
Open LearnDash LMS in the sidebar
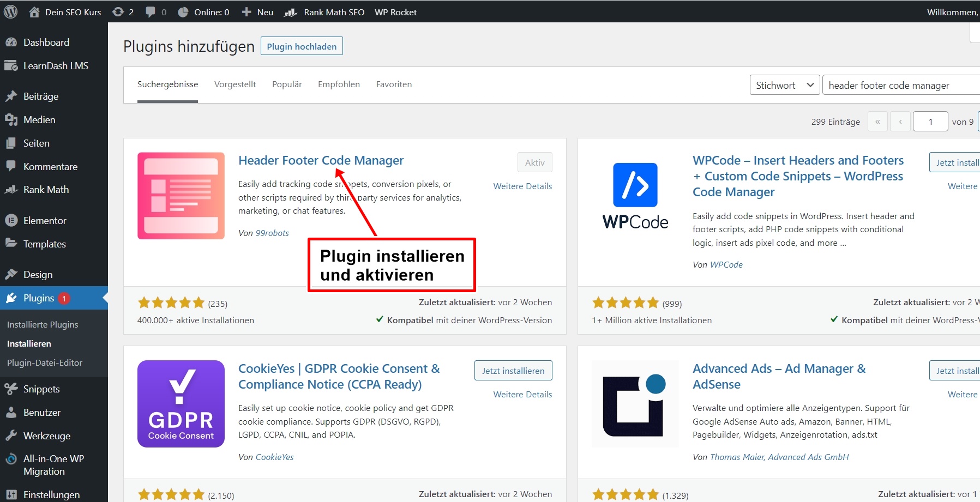pos(56,66)
